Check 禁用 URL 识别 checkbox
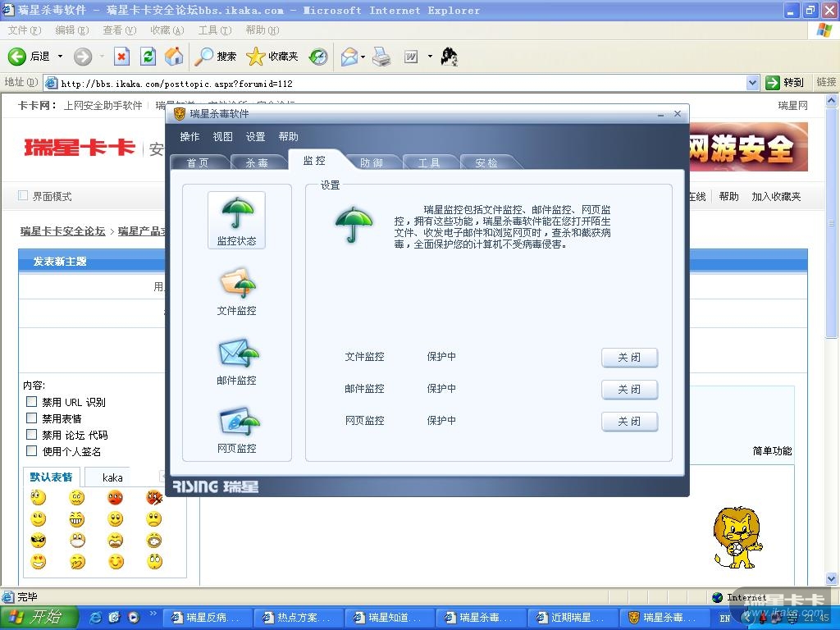 click(32, 401)
